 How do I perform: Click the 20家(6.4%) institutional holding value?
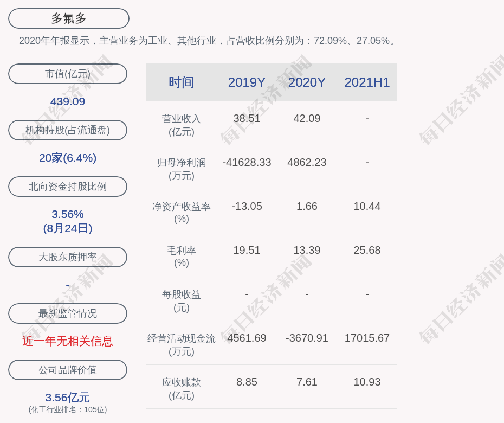(x=68, y=158)
